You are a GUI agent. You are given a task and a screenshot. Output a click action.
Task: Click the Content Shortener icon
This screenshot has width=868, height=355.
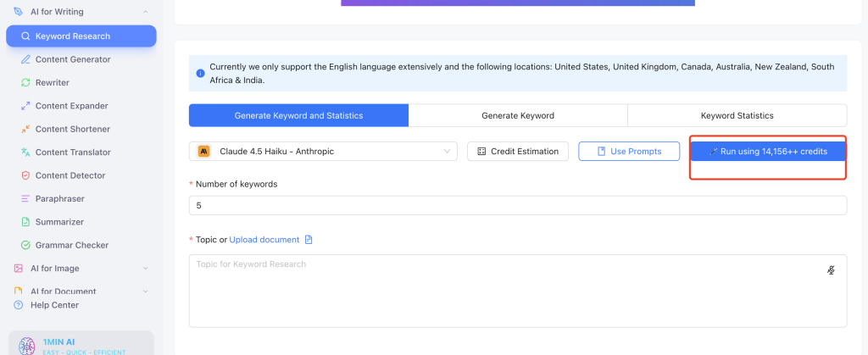(x=25, y=129)
